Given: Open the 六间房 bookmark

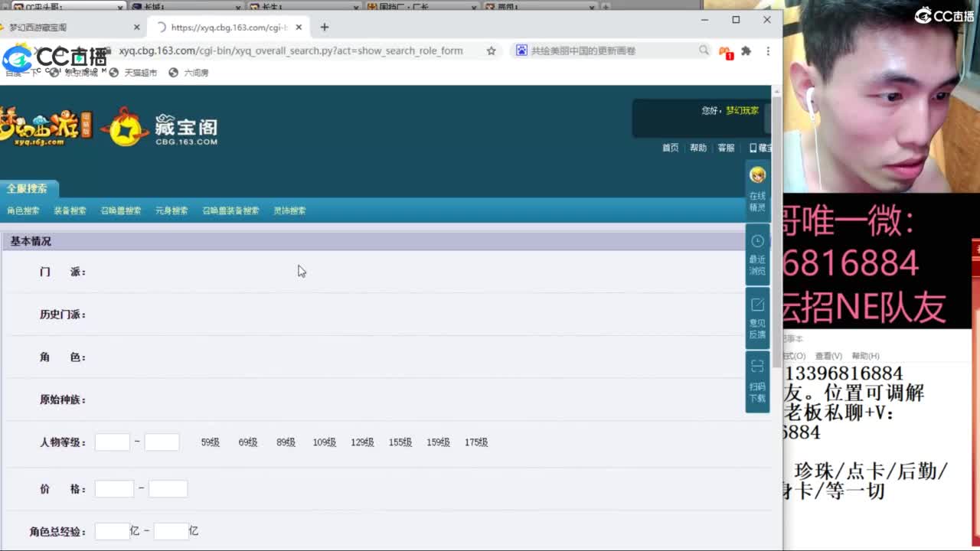Looking at the screenshot, I should coord(188,73).
